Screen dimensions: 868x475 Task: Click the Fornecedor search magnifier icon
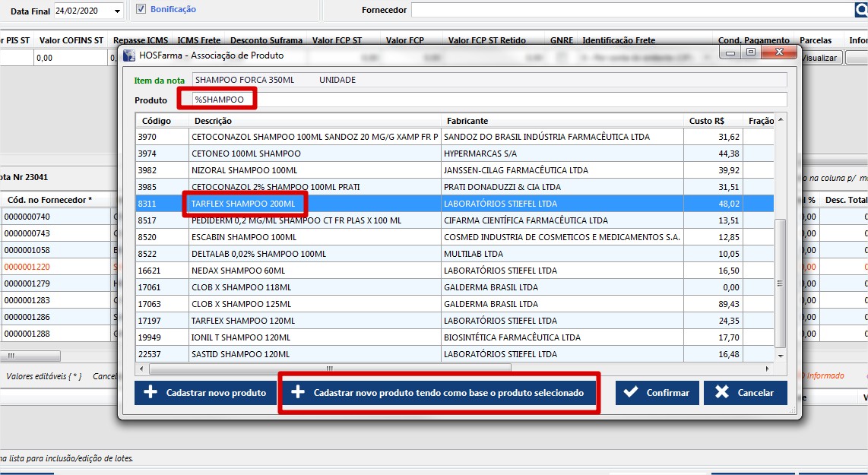[x=860, y=10]
